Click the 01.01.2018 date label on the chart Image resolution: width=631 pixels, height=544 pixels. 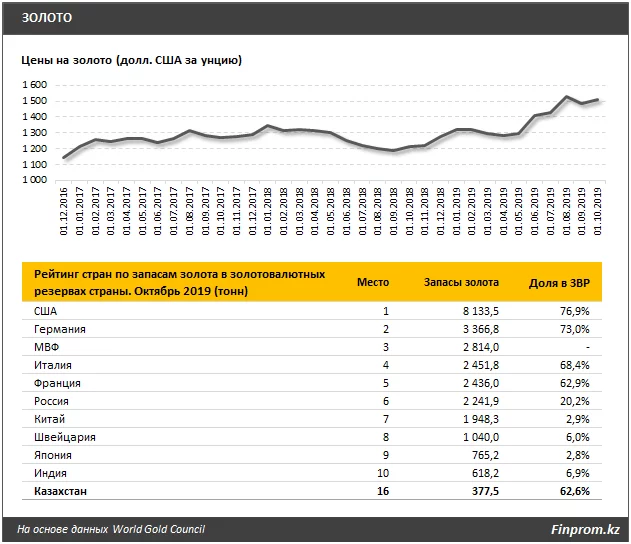[x=270, y=212]
